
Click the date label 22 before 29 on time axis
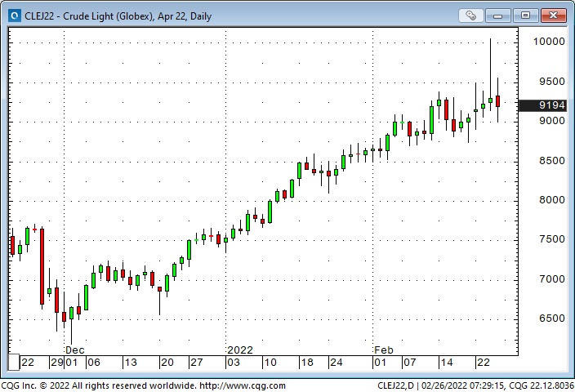(x=28, y=363)
